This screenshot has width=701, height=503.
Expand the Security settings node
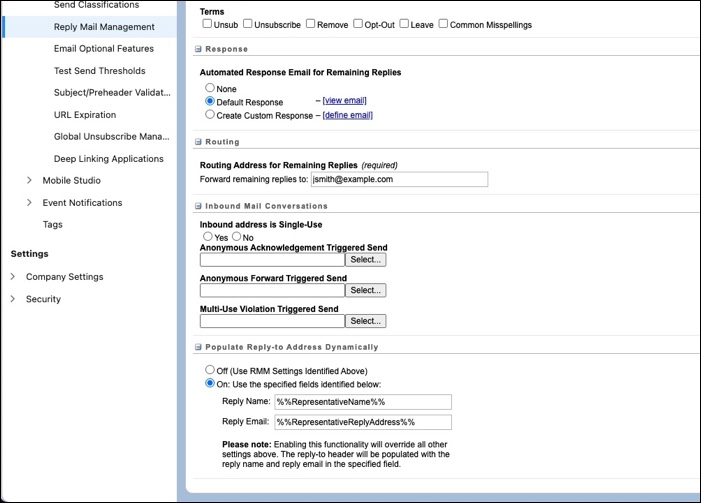[13, 299]
